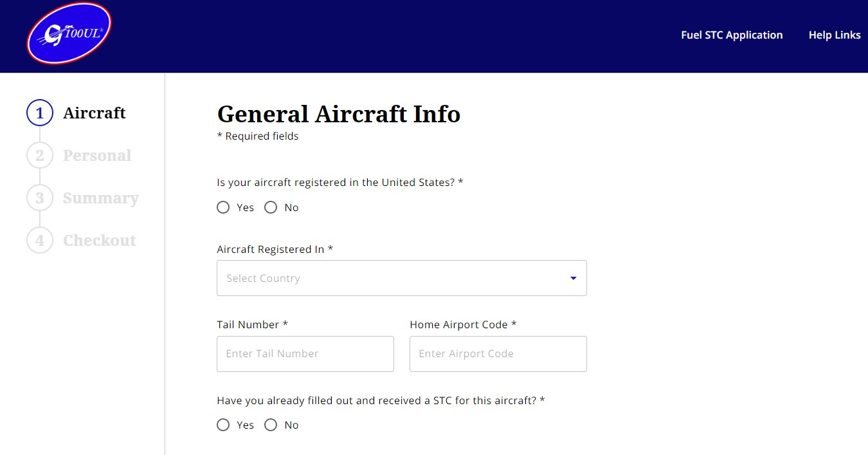Click the step 2 circle icon
868x455 pixels.
[39, 156]
